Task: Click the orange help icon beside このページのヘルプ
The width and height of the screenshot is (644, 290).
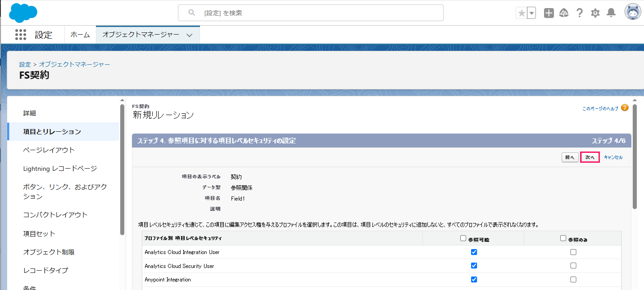Action: [625, 108]
